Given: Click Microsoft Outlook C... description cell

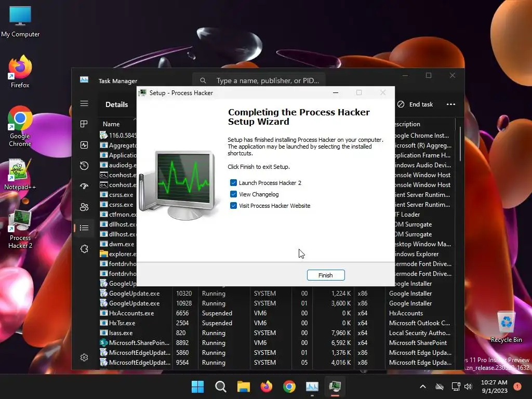Looking at the screenshot, I should coord(419,323).
